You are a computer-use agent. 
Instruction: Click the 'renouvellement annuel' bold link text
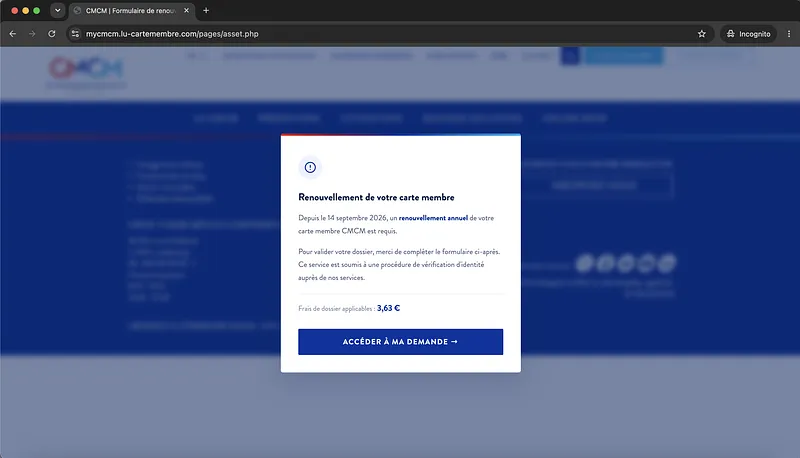[x=433, y=218]
